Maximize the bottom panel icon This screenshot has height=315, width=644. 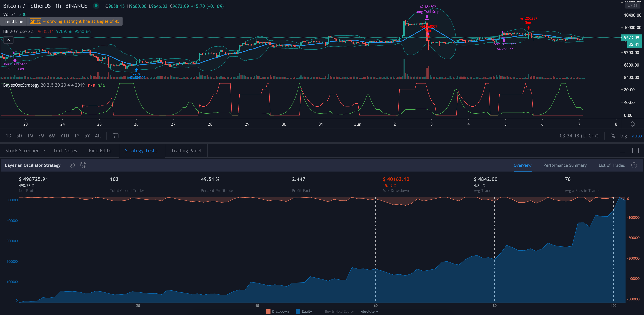pos(635,151)
